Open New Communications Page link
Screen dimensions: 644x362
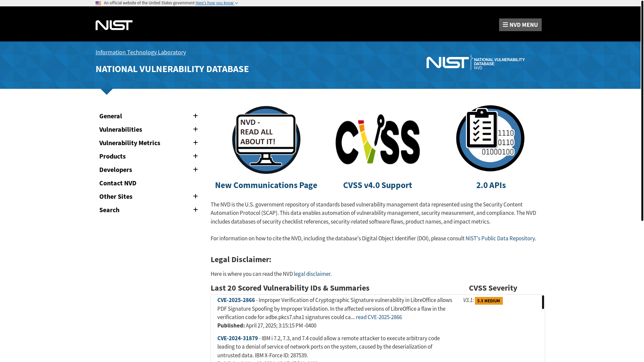[266, 185]
